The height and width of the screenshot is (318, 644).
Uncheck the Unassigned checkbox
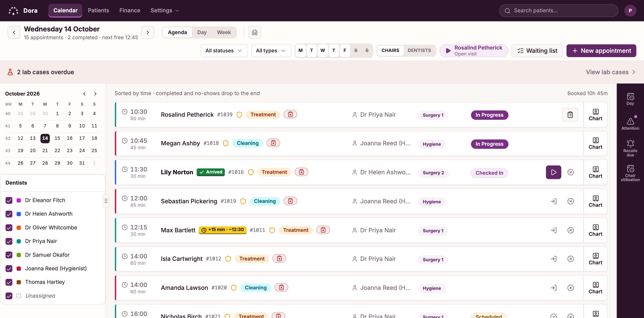point(9,296)
